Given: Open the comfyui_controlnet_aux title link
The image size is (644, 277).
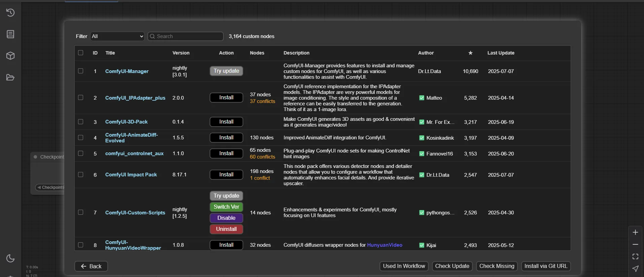Looking at the screenshot, I should [135, 153].
